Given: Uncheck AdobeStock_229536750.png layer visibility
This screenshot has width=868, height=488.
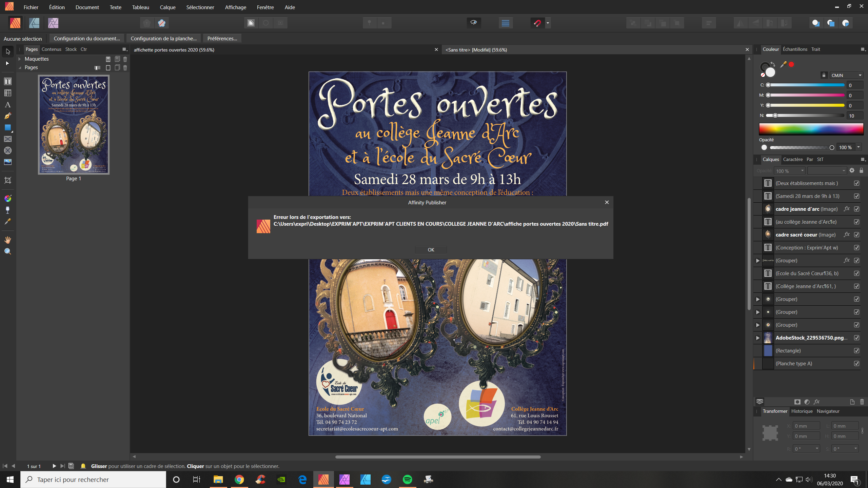Looking at the screenshot, I should click(x=856, y=338).
